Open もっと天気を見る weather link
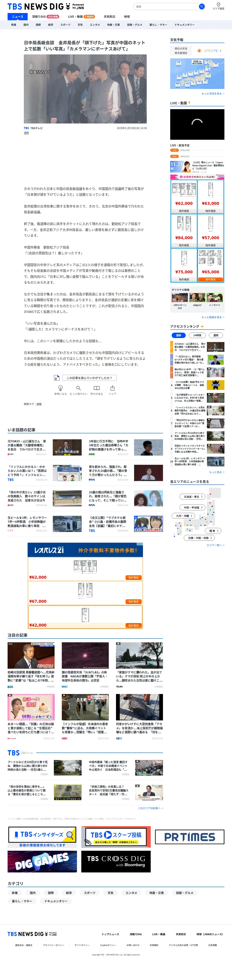 (x=213, y=94)
